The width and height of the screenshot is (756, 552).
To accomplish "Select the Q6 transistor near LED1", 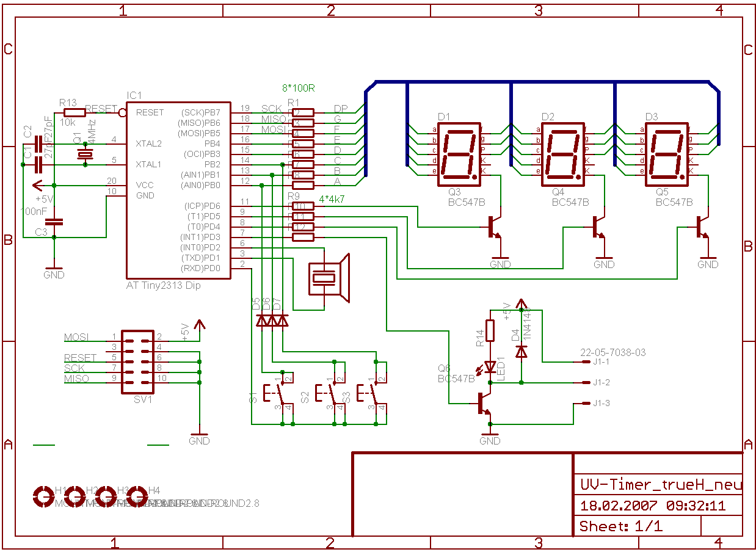I will 484,404.
